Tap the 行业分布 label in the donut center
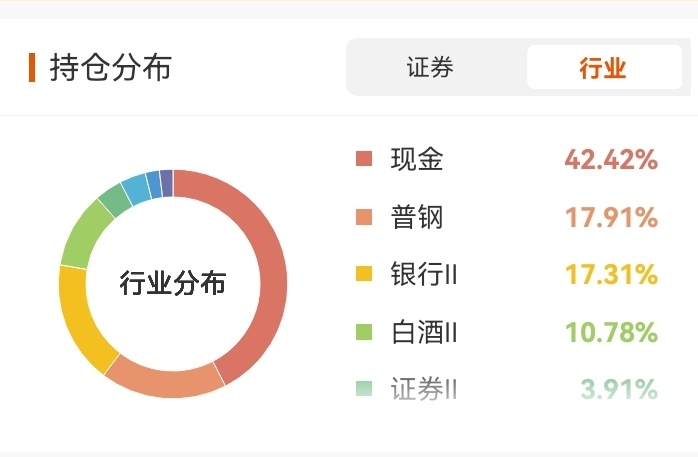 pyautogui.click(x=173, y=283)
